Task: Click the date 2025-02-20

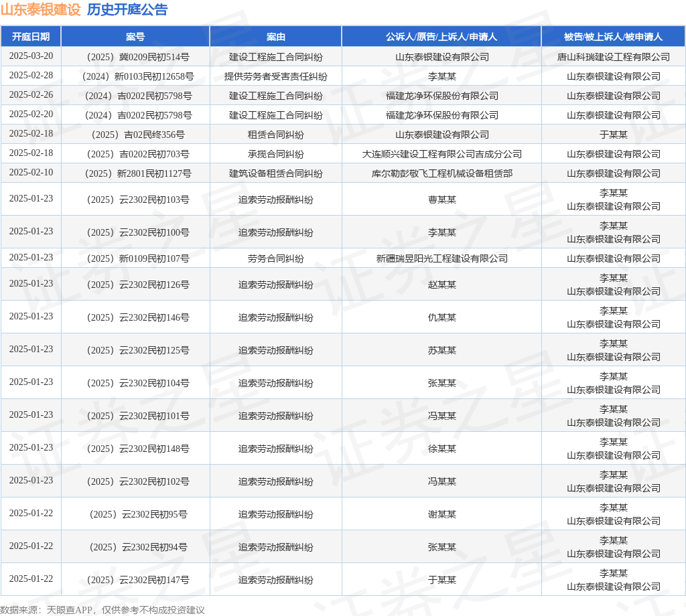Action: click(31, 114)
